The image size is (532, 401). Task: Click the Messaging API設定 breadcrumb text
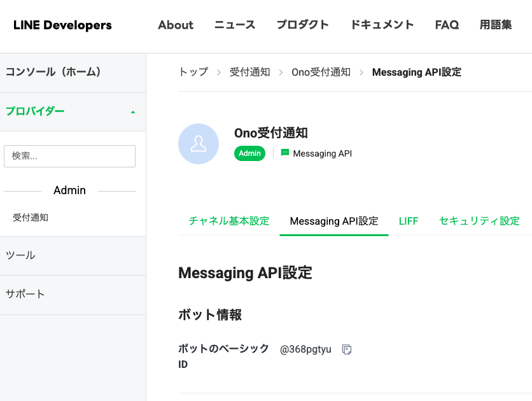click(x=417, y=72)
